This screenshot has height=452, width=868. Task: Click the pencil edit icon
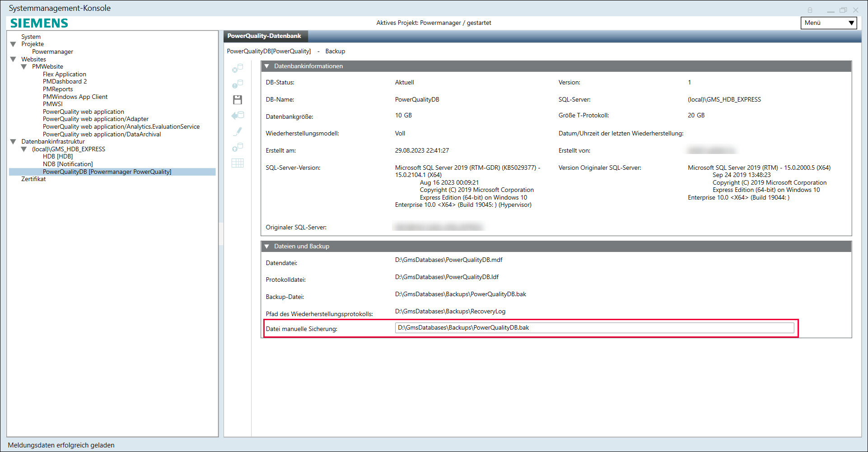point(238,131)
